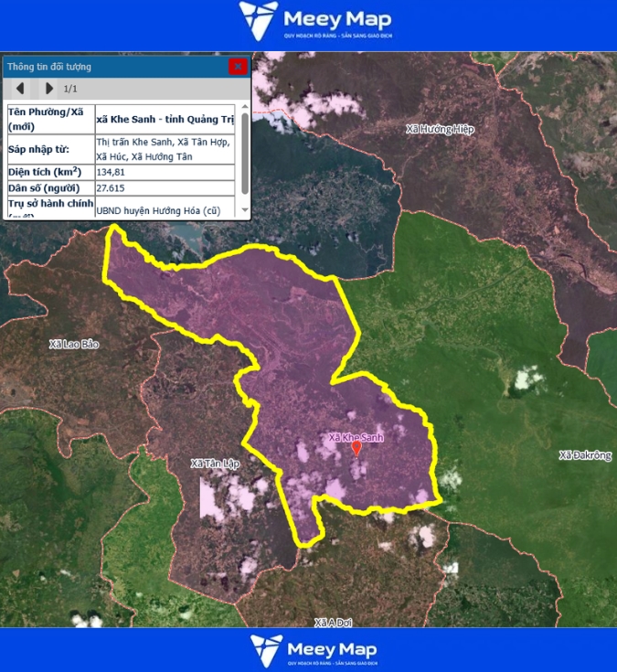
Task: Go to next object with right arrow
Action: 49,89
